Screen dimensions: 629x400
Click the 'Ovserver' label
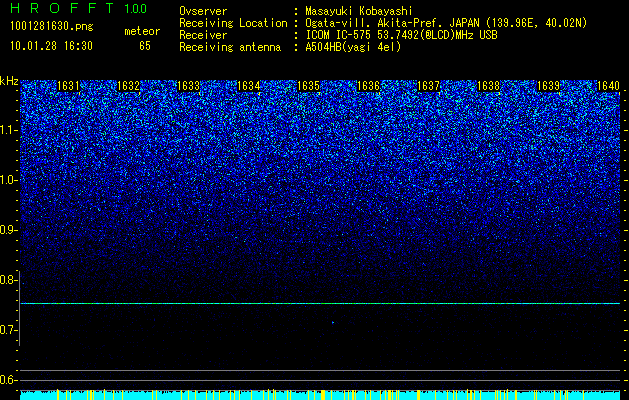point(203,11)
